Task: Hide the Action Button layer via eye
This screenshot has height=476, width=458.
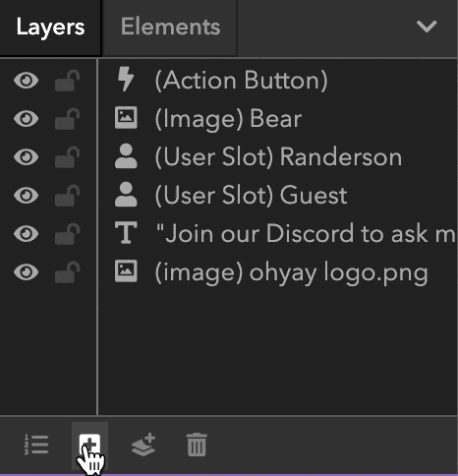Action: click(x=27, y=81)
